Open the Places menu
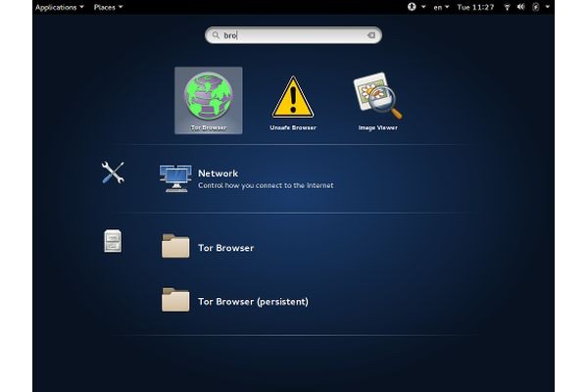 pyautogui.click(x=107, y=7)
